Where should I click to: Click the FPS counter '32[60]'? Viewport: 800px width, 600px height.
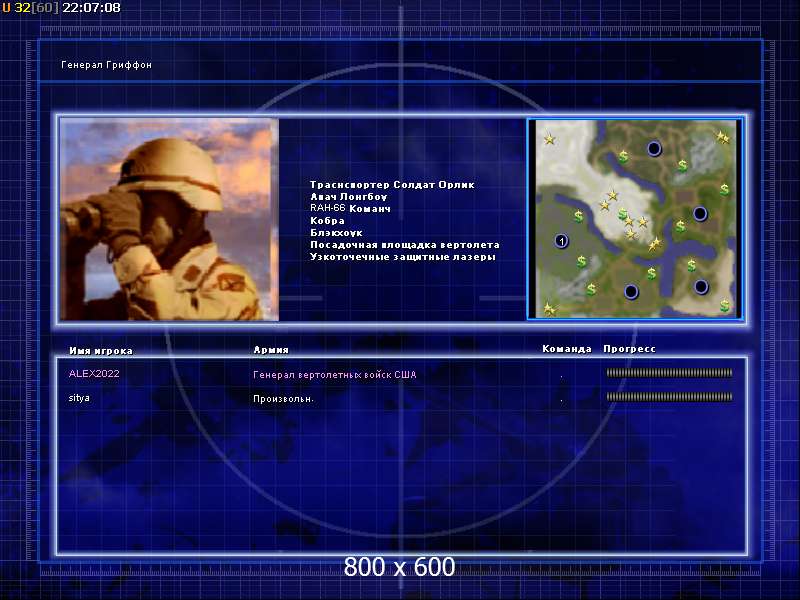click(37, 8)
